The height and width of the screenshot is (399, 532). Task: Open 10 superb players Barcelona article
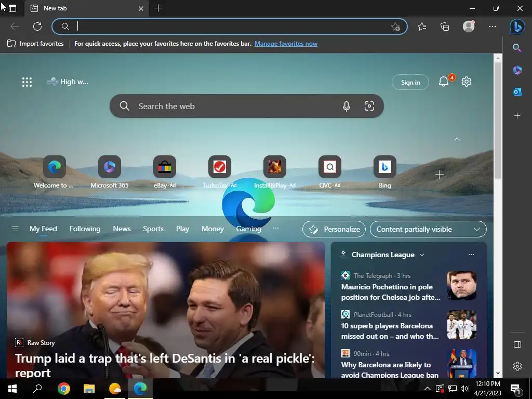point(390,331)
